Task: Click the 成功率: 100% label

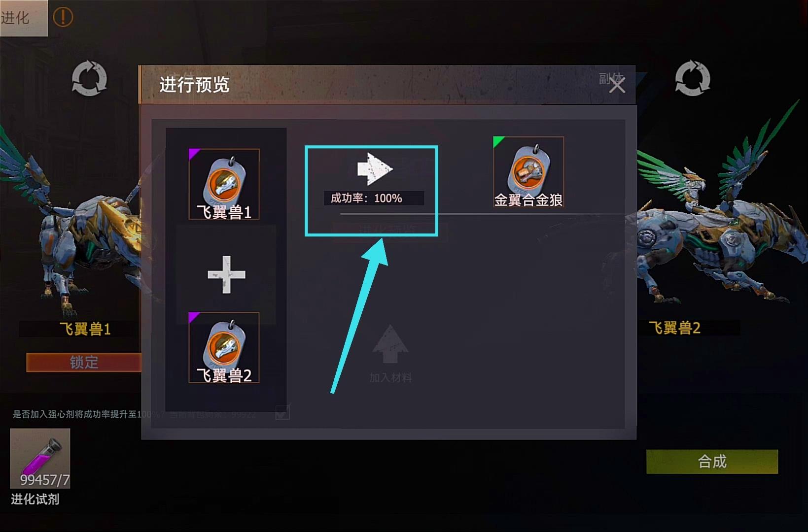Action: pos(366,198)
